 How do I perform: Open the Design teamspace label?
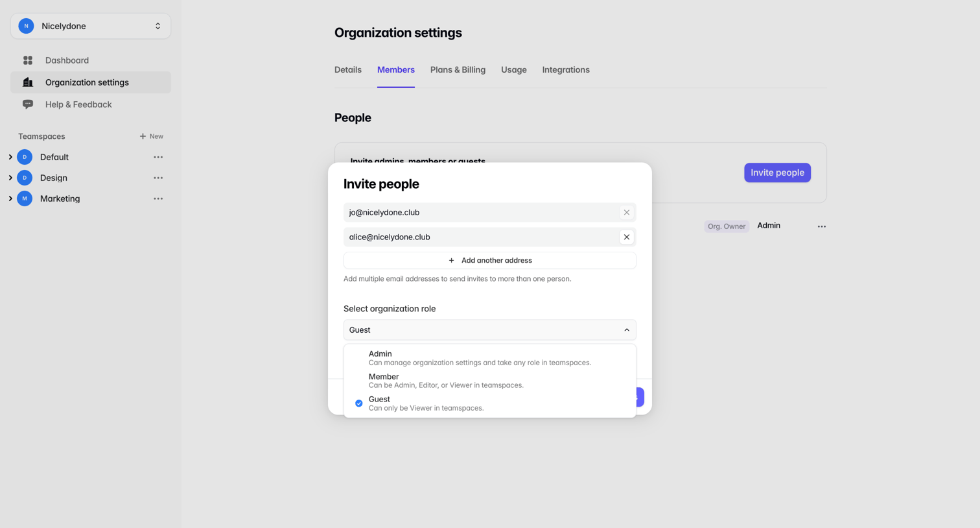pyautogui.click(x=54, y=178)
